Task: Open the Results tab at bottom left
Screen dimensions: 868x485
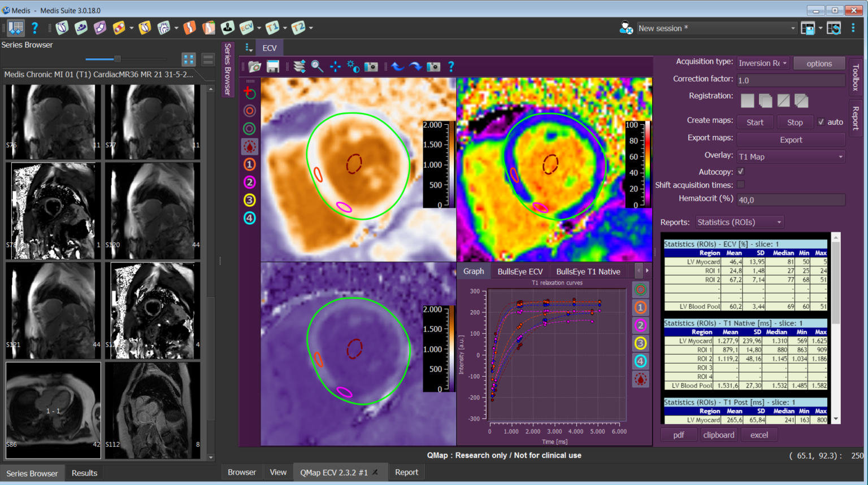Action: (84, 473)
